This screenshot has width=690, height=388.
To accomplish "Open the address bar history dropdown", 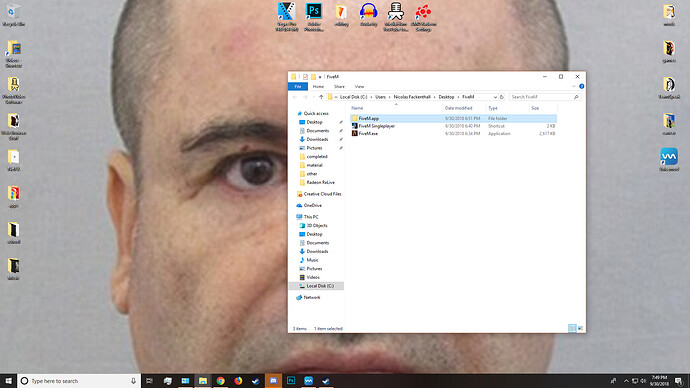I will pos(495,97).
